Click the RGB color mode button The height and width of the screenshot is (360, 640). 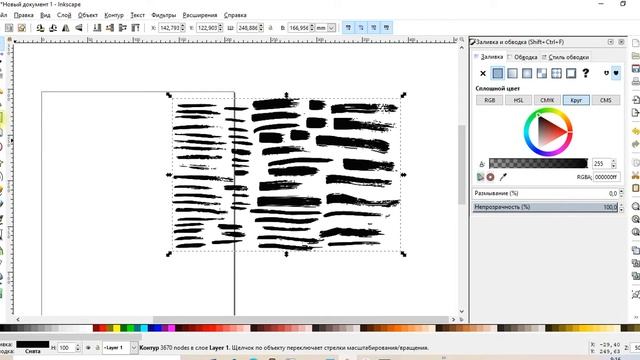489,100
